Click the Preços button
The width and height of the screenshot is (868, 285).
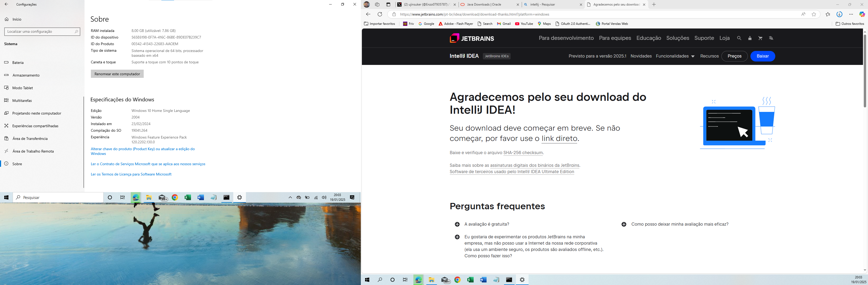735,56
